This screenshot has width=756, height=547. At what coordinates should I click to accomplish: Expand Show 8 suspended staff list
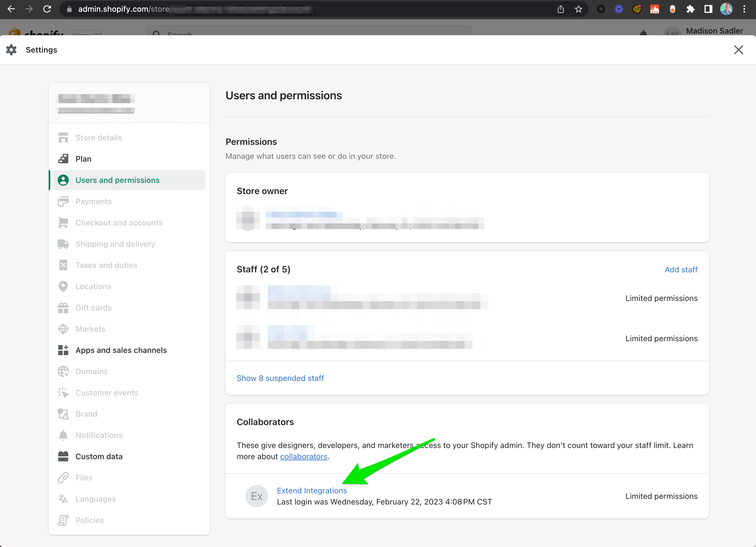click(x=280, y=378)
